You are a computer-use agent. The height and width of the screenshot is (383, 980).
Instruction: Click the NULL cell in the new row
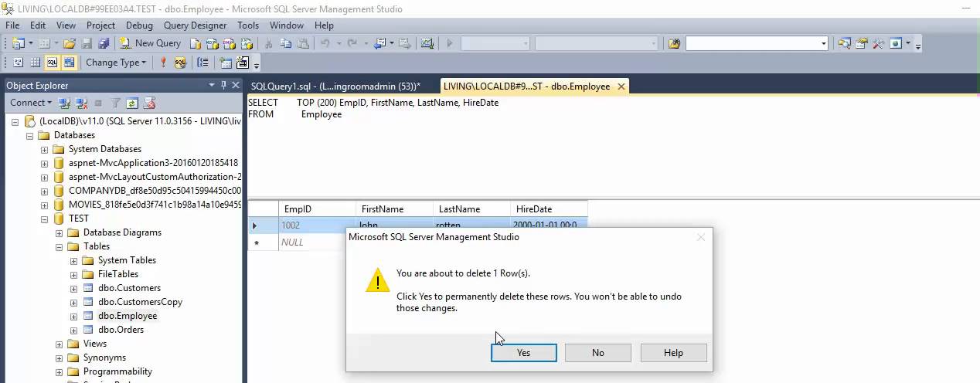311,242
